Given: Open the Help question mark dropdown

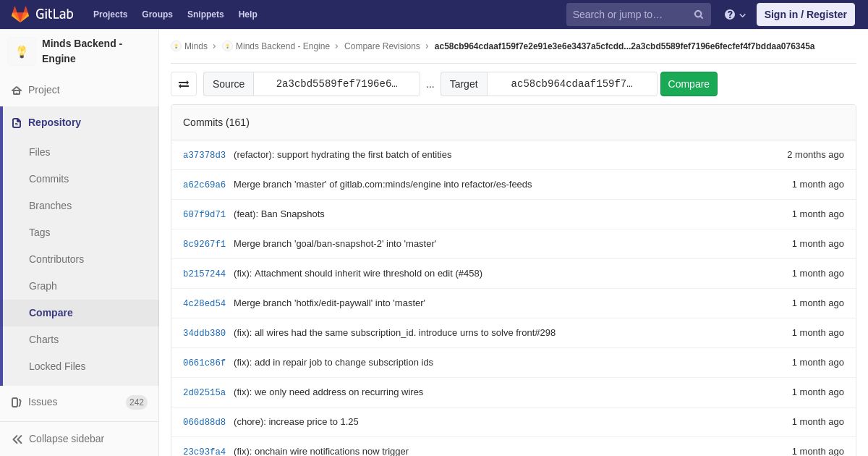Looking at the screenshot, I should pos(735,14).
